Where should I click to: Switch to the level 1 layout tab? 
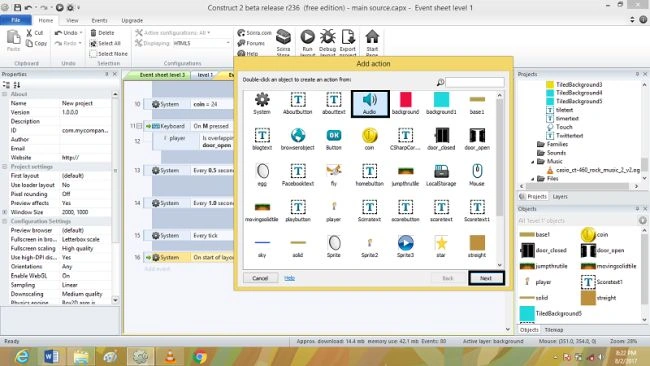click(205, 75)
